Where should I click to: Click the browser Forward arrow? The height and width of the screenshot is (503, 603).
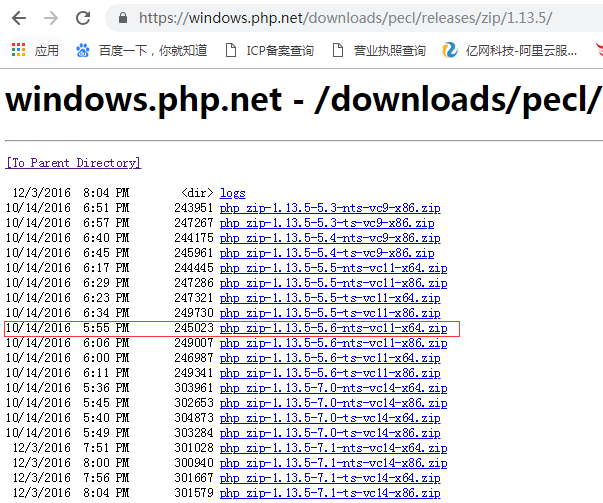[51, 18]
